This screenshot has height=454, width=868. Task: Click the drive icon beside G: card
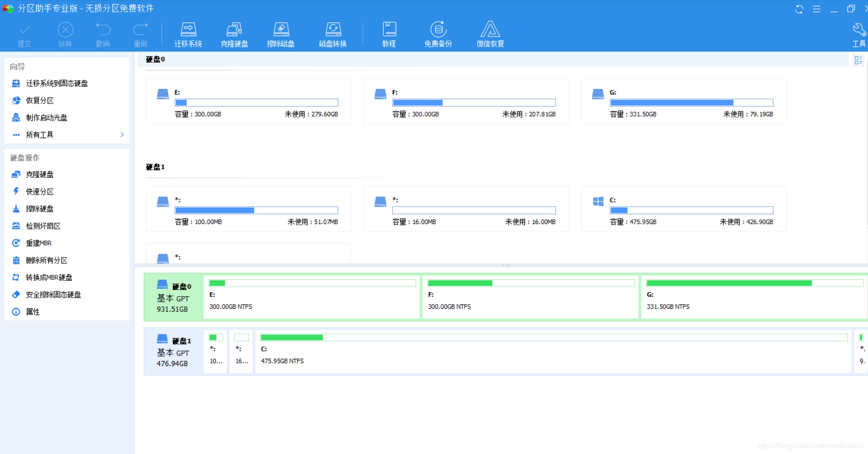point(598,94)
